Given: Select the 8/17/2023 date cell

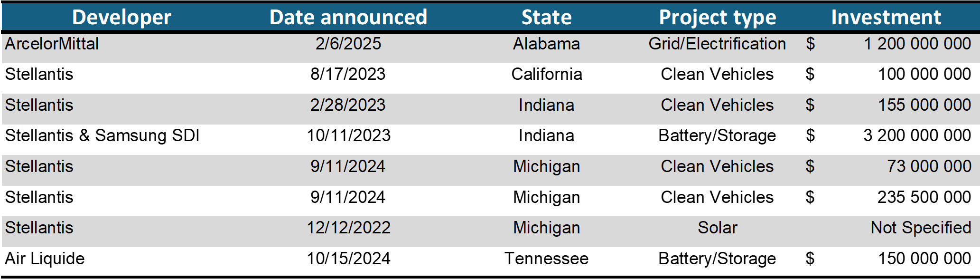Looking at the screenshot, I should [x=348, y=74].
